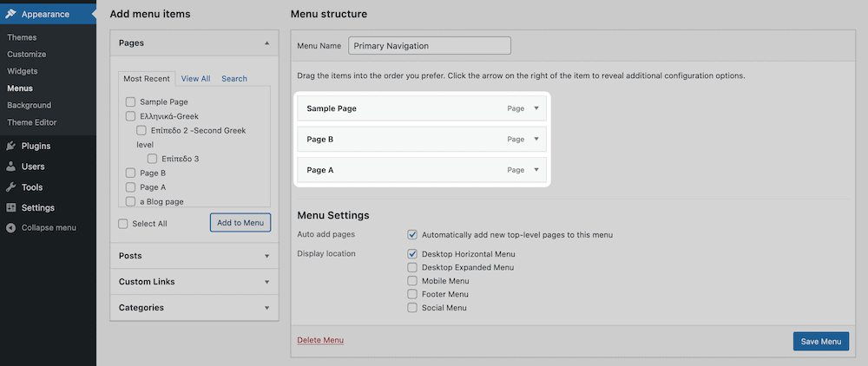Switch to the View All tab
This screenshot has width=868, height=366.
(x=195, y=79)
